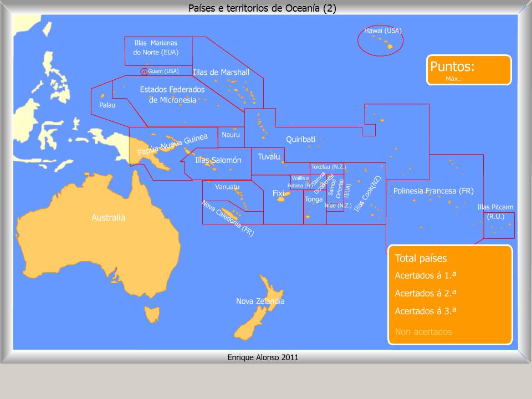The image size is (532, 399).
Task: Select Nova Zelandia on the map
Action: 260,301
